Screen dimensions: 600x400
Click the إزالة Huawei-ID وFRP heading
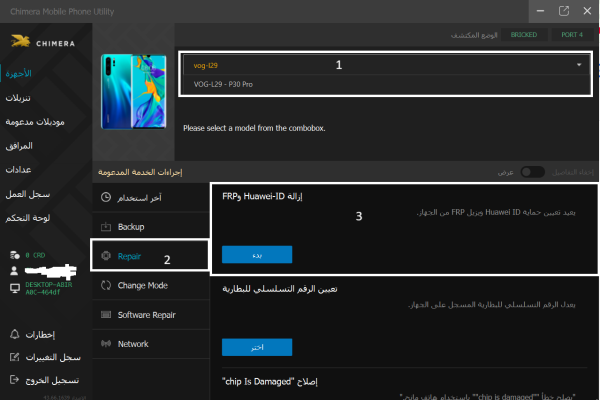coord(262,196)
